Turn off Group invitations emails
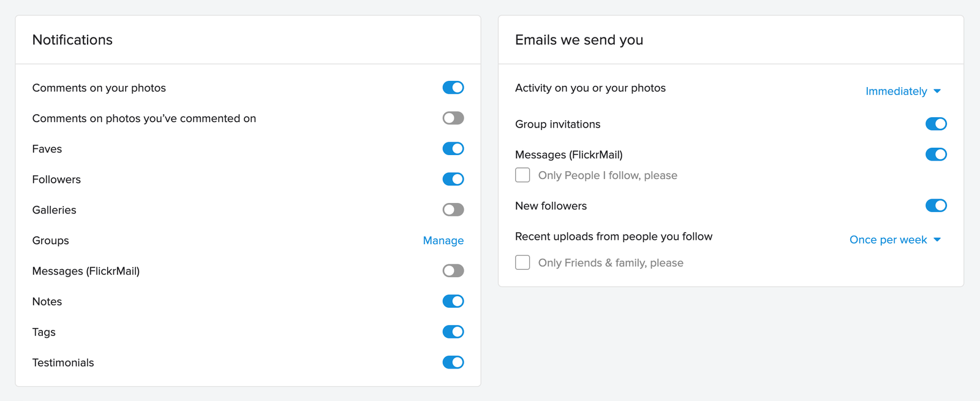The image size is (980, 401). pos(936,124)
